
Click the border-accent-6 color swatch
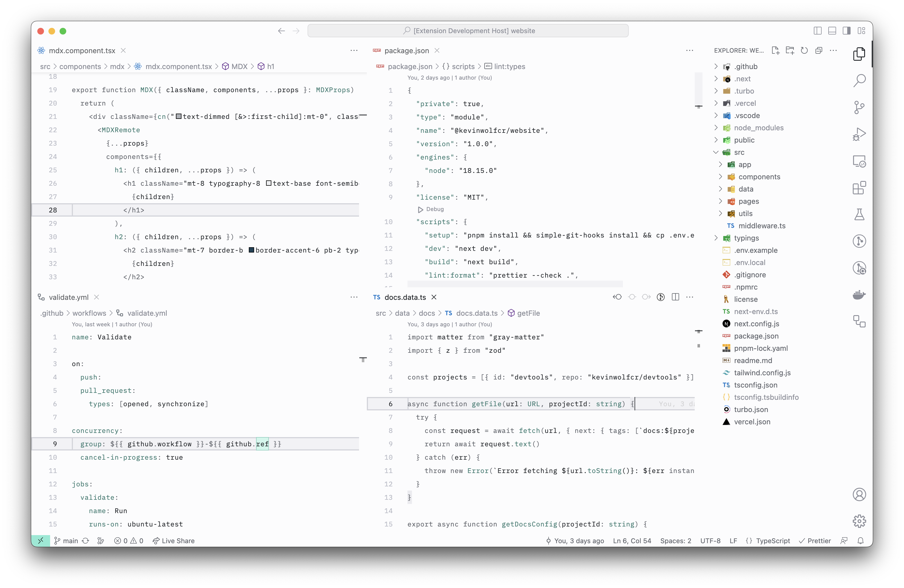click(251, 250)
